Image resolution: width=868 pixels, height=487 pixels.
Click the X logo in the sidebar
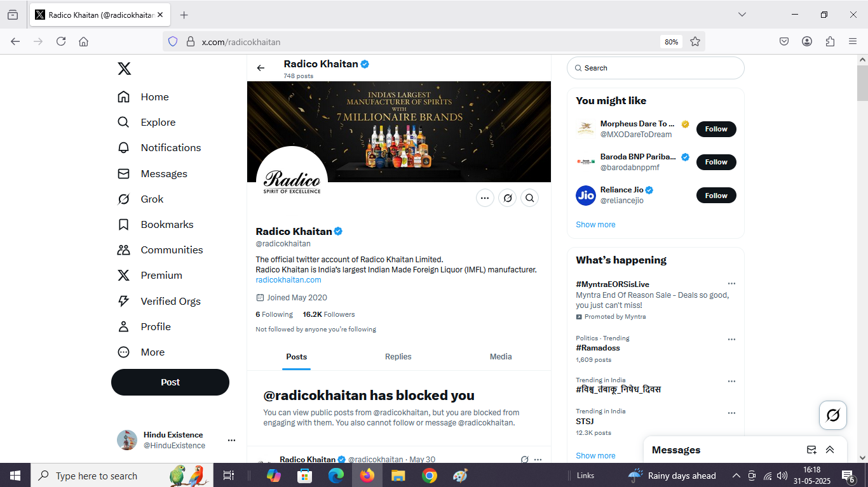125,69
